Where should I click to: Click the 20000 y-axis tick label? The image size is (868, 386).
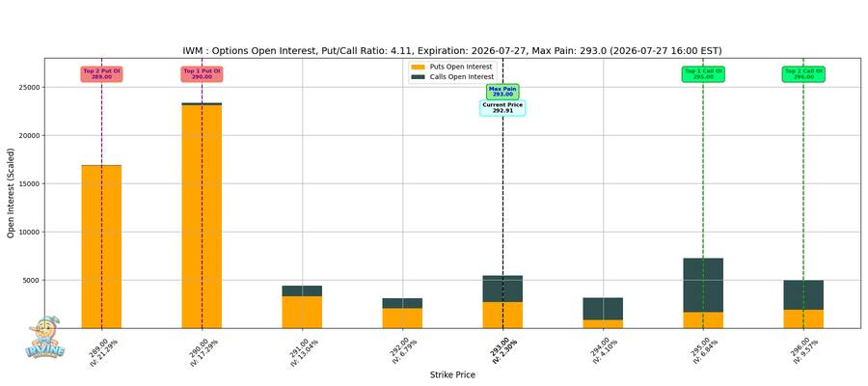tap(30, 136)
